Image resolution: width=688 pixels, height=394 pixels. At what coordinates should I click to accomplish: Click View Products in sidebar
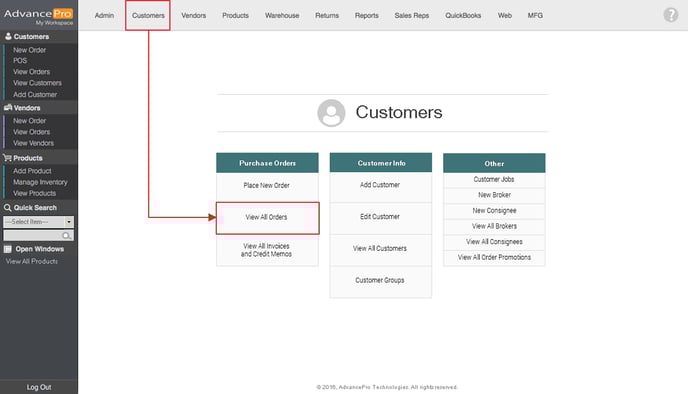(x=34, y=193)
